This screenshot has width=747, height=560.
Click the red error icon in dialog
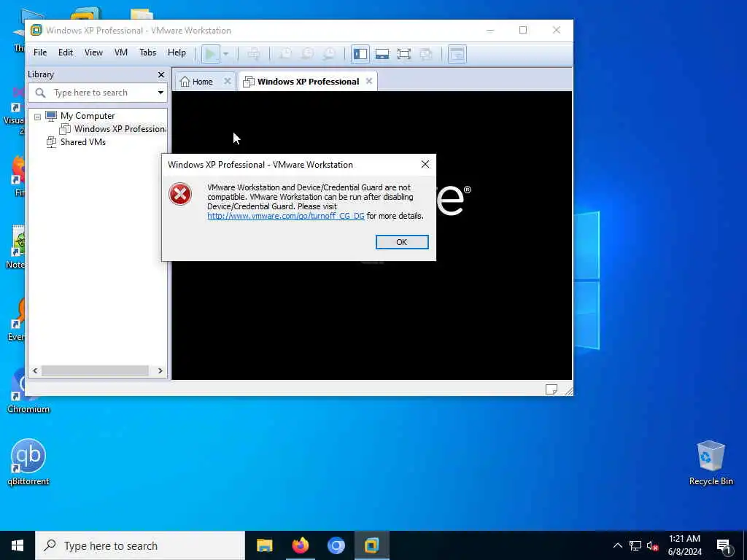point(180,194)
